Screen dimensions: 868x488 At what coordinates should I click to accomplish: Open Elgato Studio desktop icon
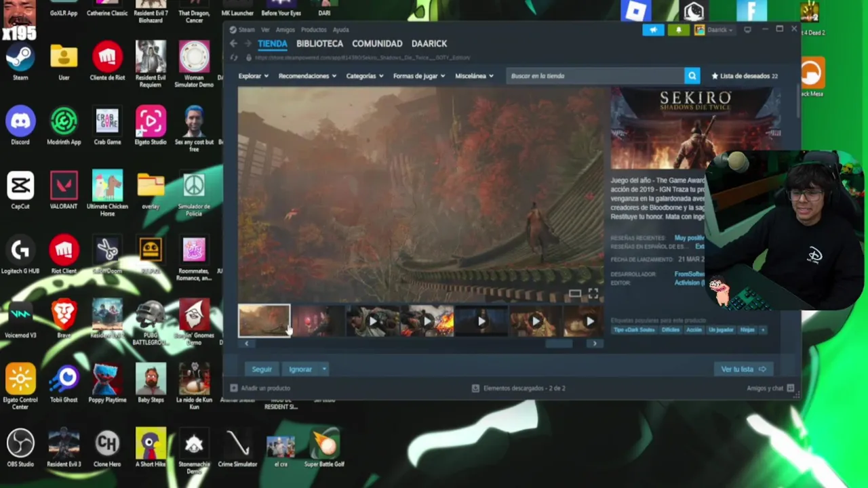click(x=151, y=125)
